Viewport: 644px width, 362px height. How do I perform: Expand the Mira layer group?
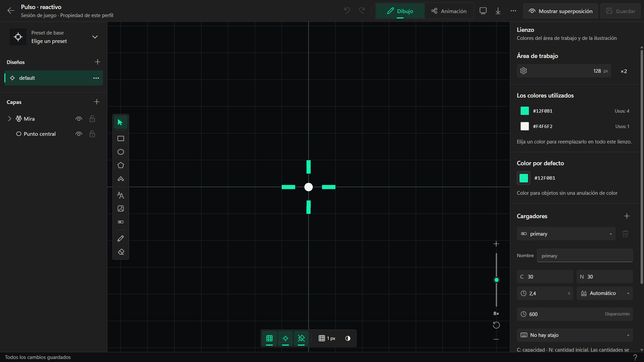[9, 119]
